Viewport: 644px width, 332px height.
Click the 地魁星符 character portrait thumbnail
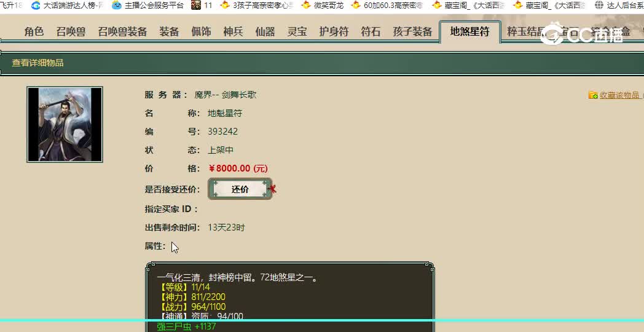[x=65, y=124]
